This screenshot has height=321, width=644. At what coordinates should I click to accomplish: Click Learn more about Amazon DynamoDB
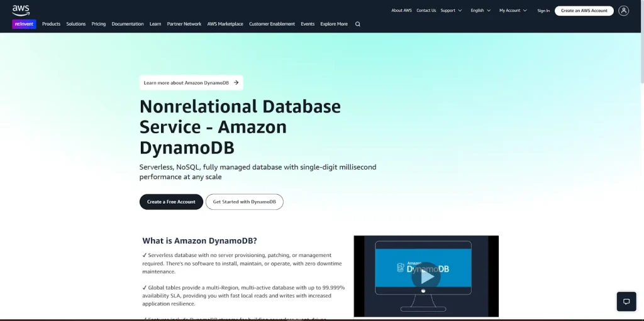pos(191,82)
